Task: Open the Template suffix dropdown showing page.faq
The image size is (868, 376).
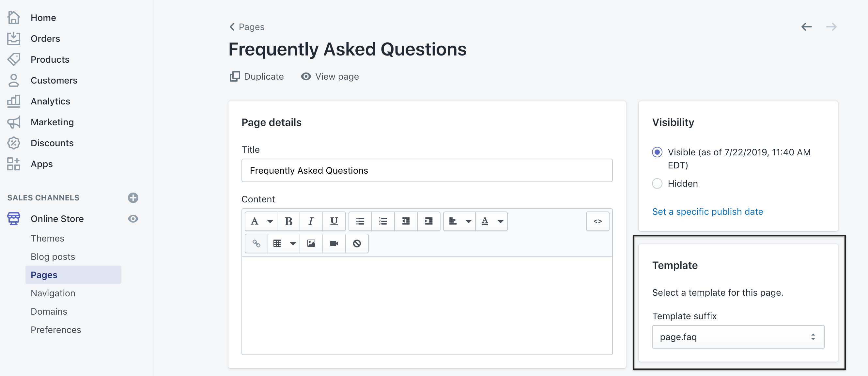Action: point(738,337)
